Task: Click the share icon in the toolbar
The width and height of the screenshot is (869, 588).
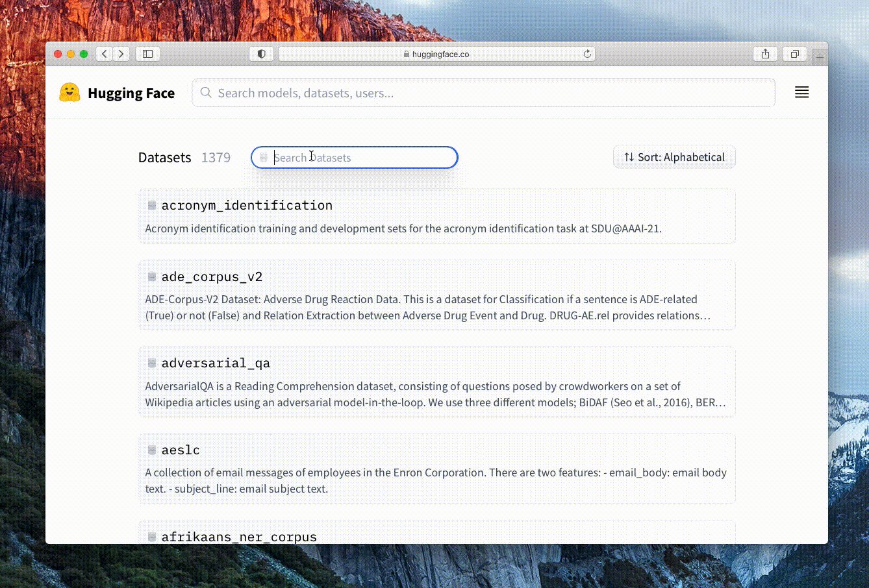Action: [x=765, y=54]
